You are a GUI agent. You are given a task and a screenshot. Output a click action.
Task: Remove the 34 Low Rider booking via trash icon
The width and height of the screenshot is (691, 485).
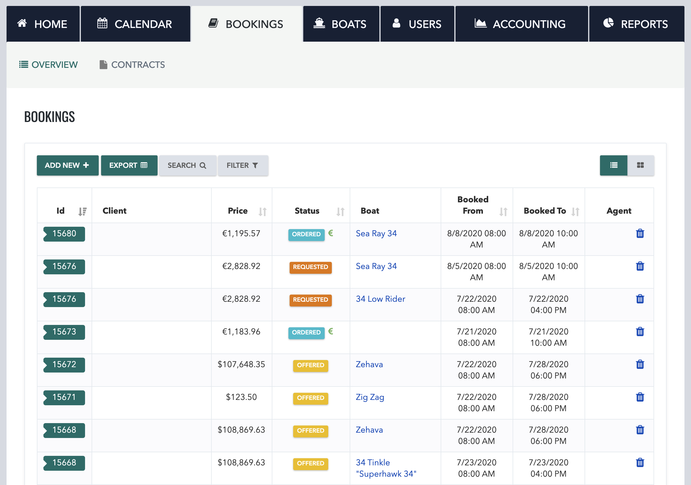[x=640, y=299]
